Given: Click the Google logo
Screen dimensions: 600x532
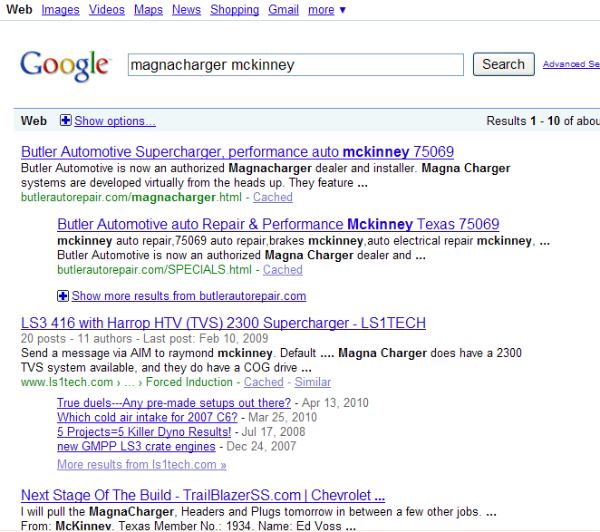Looking at the screenshot, I should click(64, 65).
